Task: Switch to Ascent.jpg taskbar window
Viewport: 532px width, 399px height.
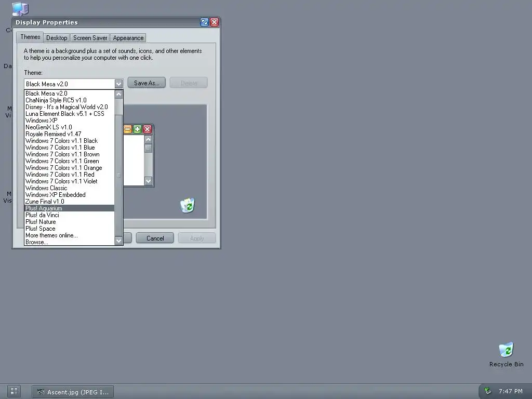Action: pos(73,392)
